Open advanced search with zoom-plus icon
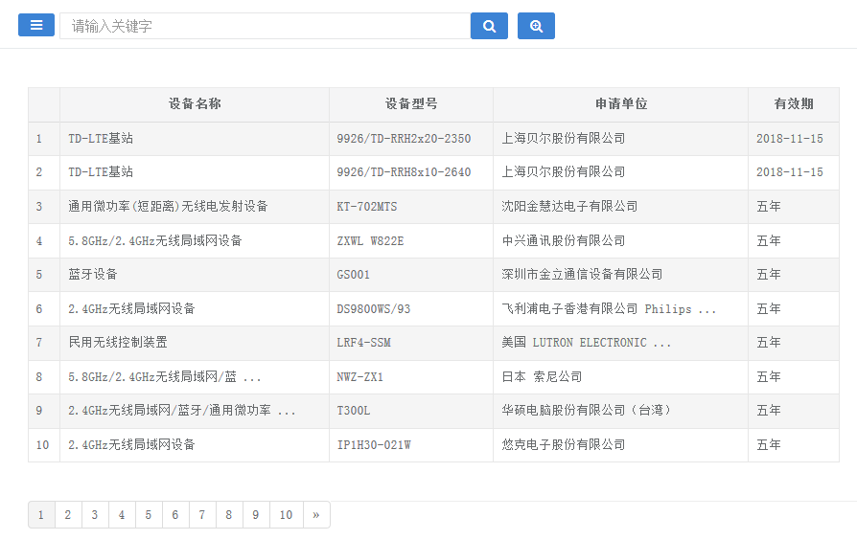 [536, 26]
